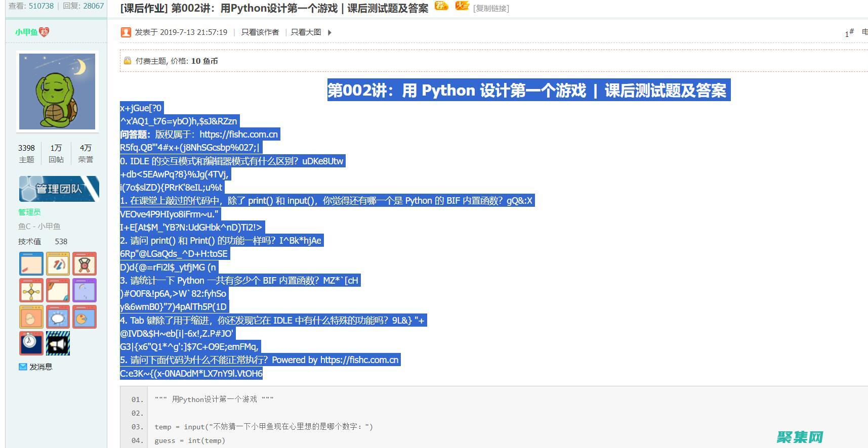Viewport: 868px width, 448px height.
Task: Expand the arrow next to 只看大图
Action: [329, 32]
